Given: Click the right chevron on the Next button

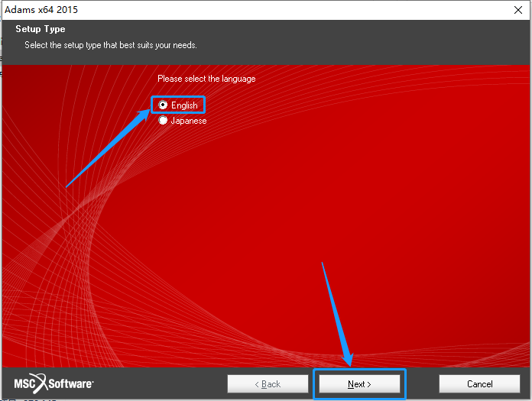Looking at the screenshot, I should click(368, 384).
